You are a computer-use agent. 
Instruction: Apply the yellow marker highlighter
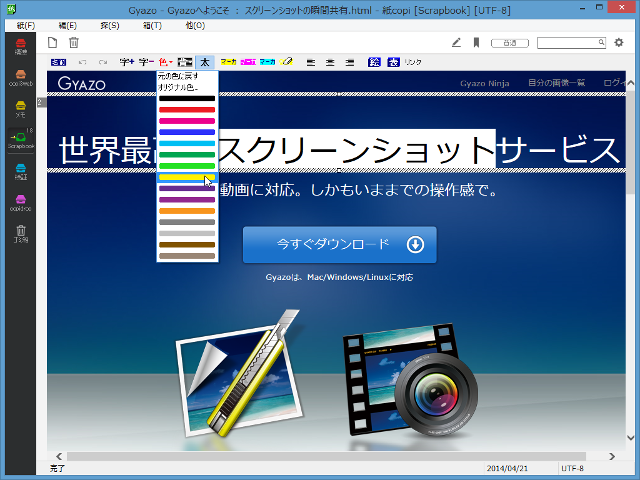[228, 62]
